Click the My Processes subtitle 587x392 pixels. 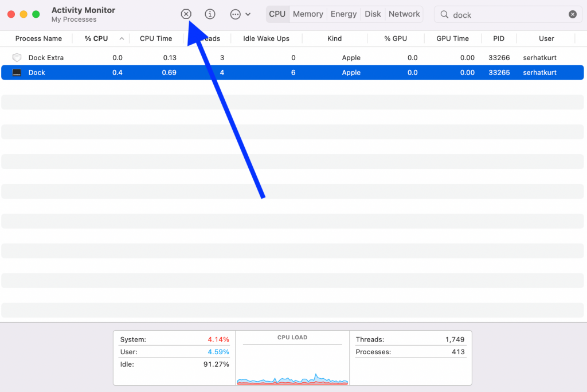click(x=74, y=19)
